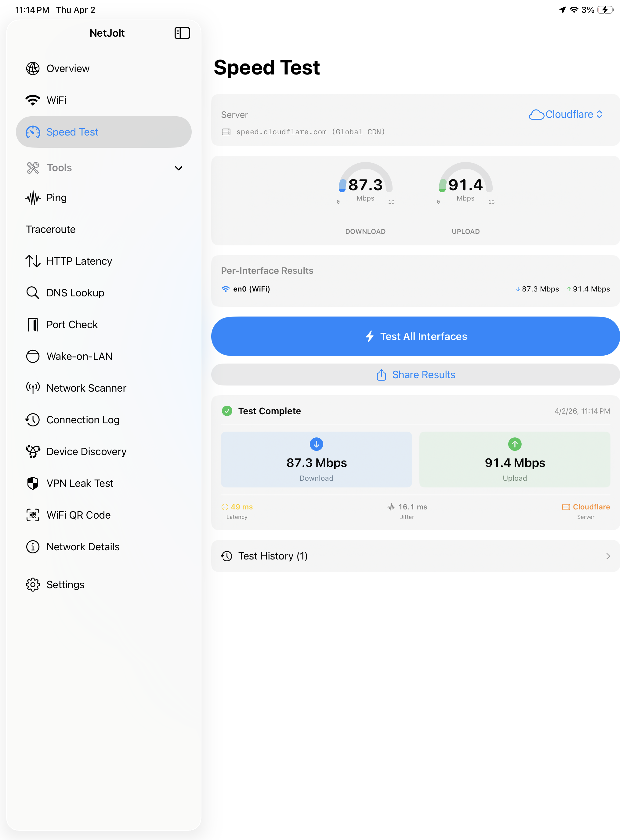Click the Wake-on-LAN icon
Image resolution: width=630 pixels, height=840 pixels.
(33, 356)
